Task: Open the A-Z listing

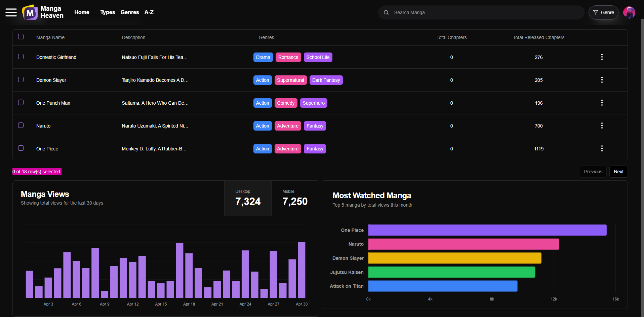Action: click(149, 12)
